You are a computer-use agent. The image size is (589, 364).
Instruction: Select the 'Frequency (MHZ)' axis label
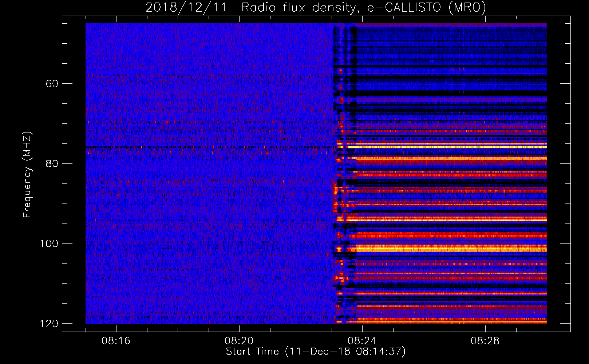click(x=27, y=174)
